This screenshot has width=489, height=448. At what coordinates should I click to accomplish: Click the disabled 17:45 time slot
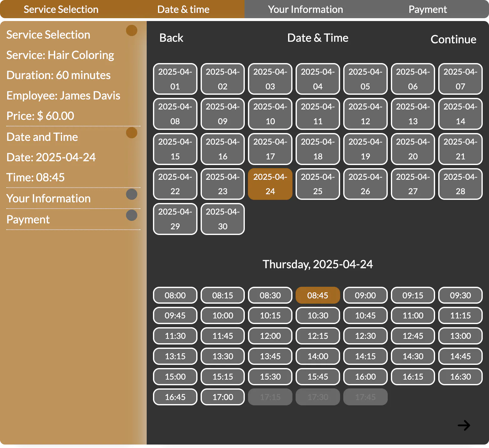click(x=365, y=397)
